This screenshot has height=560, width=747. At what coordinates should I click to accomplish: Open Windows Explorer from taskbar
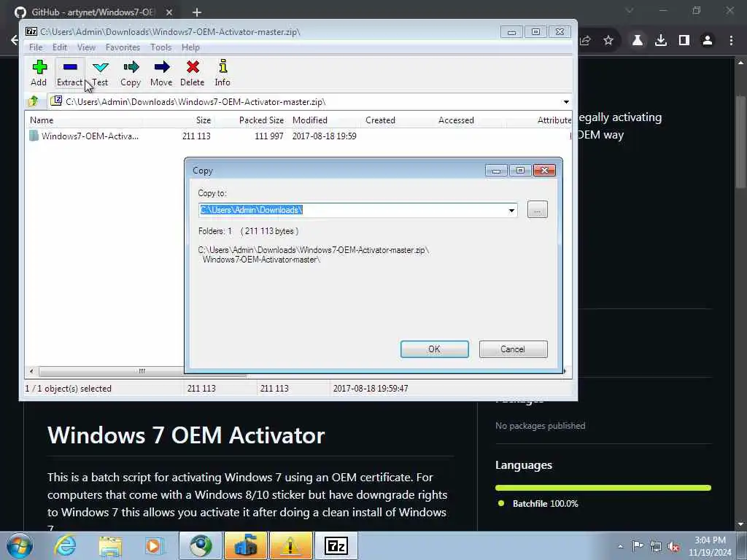[x=111, y=545]
